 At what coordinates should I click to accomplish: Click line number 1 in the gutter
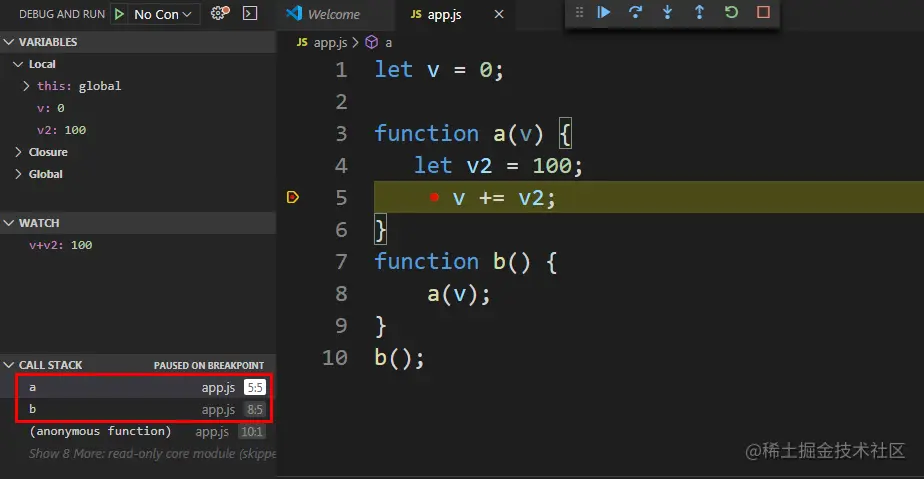(341, 70)
